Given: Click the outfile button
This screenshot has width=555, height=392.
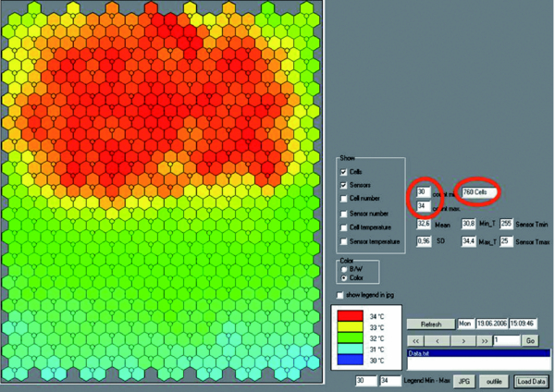Looking at the screenshot, I should click(x=494, y=382).
